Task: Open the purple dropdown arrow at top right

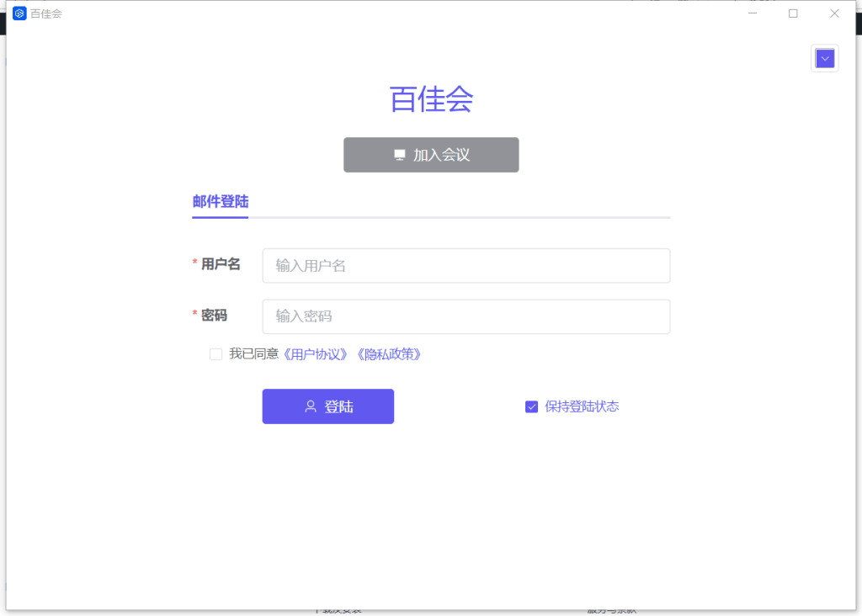Action: 825,58
